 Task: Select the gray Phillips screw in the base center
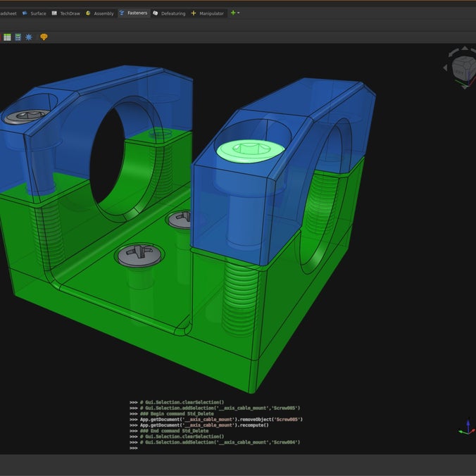139,255
